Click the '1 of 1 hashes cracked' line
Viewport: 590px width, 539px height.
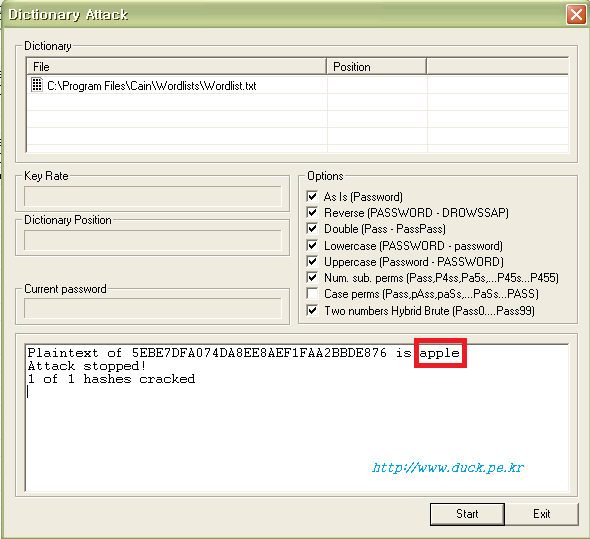click(111, 379)
